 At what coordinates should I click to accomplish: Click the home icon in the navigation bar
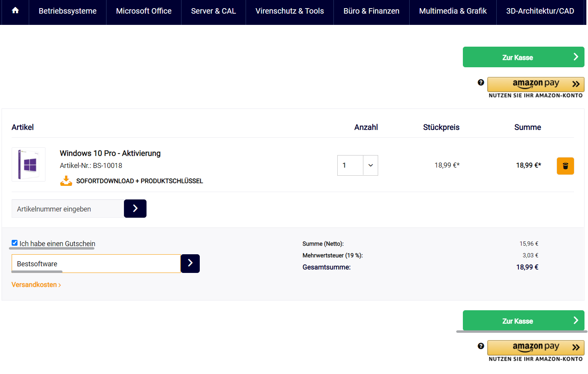click(x=15, y=11)
